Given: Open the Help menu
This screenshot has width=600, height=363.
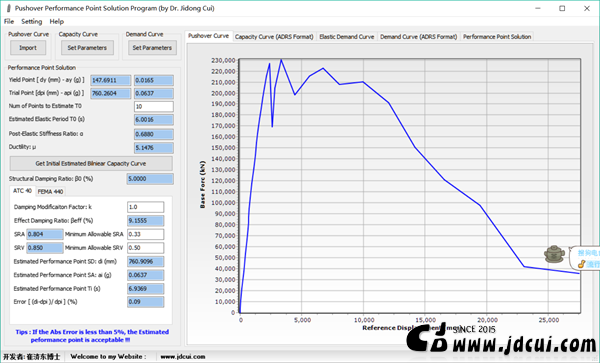Looking at the screenshot, I should pos(57,21).
